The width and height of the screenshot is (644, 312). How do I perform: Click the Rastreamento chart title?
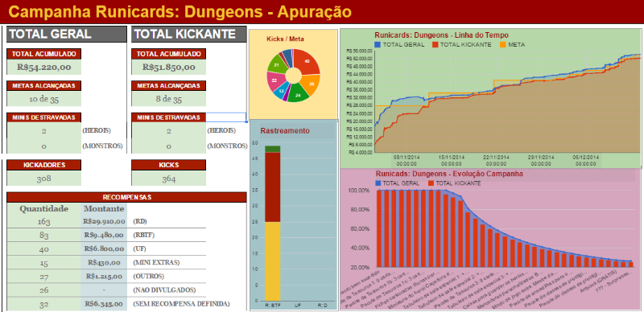pos(285,131)
